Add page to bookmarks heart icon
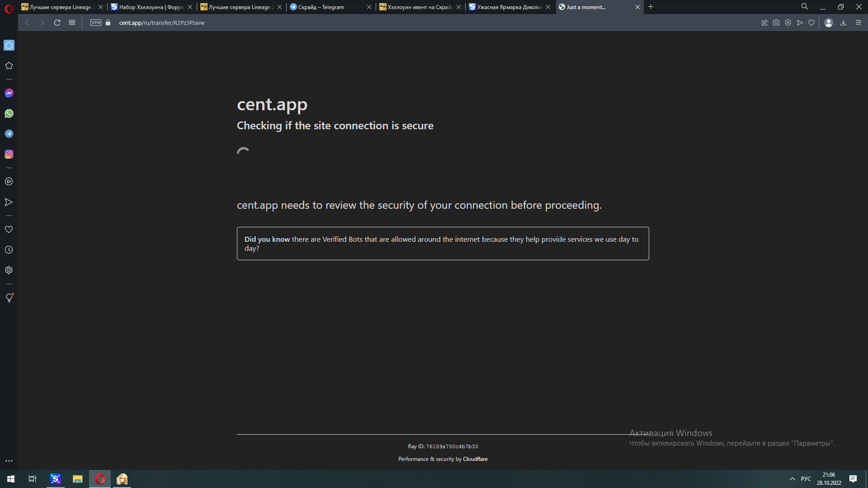This screenshot has height=488, width=868. 811,23
